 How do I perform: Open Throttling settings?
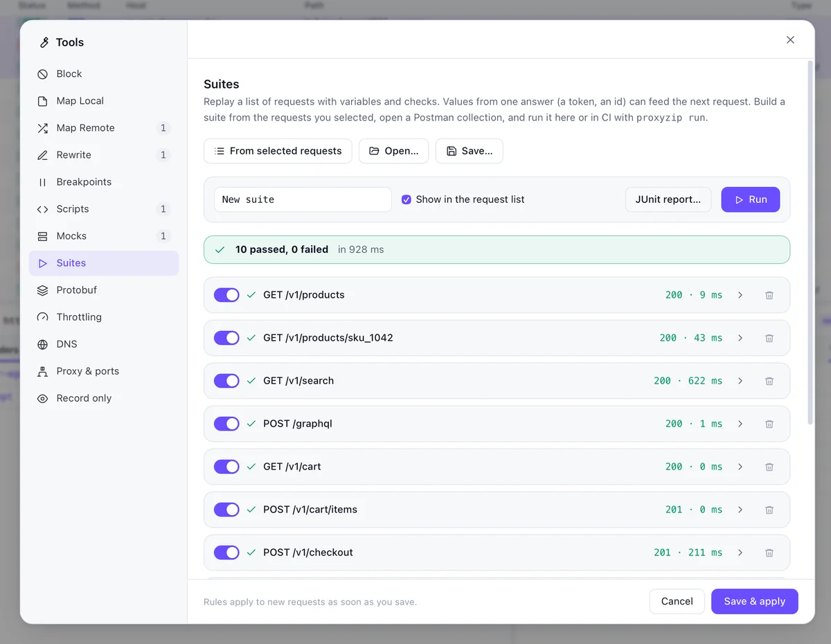pyautogui.click(x=104, y=317)
